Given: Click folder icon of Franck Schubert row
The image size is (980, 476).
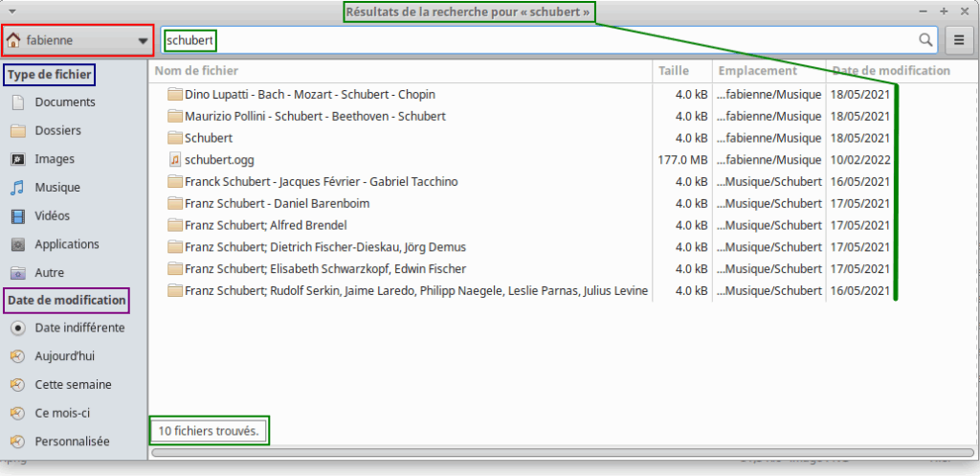Looking at the screenshot, I should tap(174, 181).
